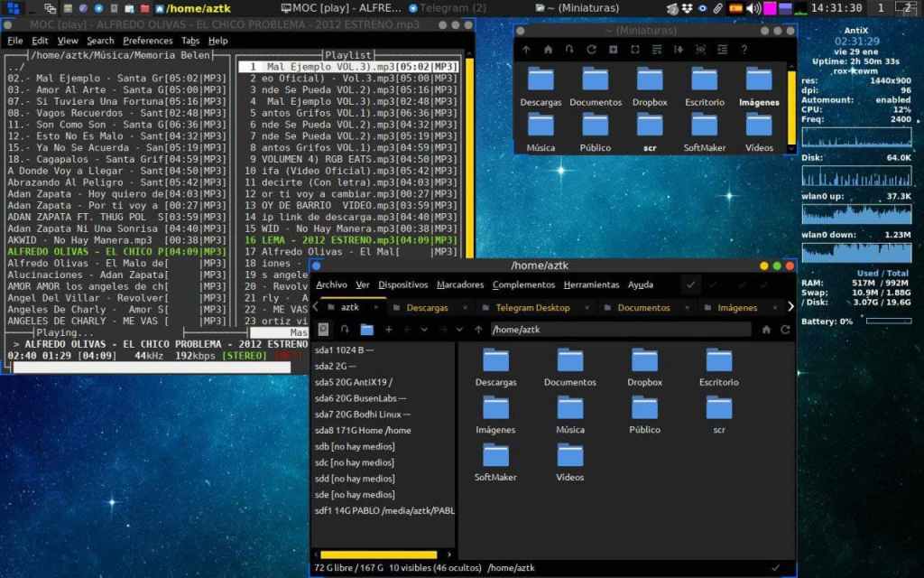Open the back history dropdown arrow in the file manager
924x578 pixels.
tap(424, 330)
